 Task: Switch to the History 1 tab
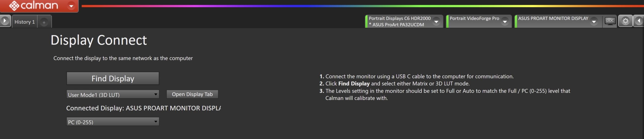pyautogui.click(x=25, y=22)
